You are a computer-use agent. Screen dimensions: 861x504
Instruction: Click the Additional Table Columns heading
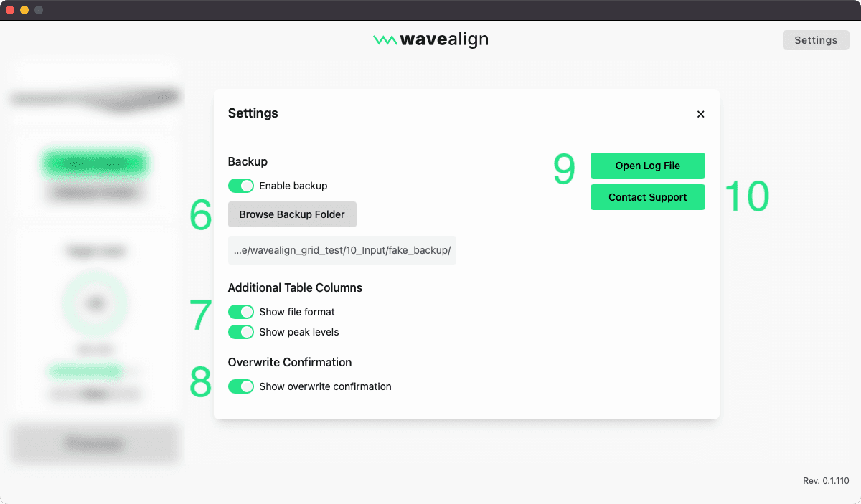pyautogui.click(x=295, y=288)
